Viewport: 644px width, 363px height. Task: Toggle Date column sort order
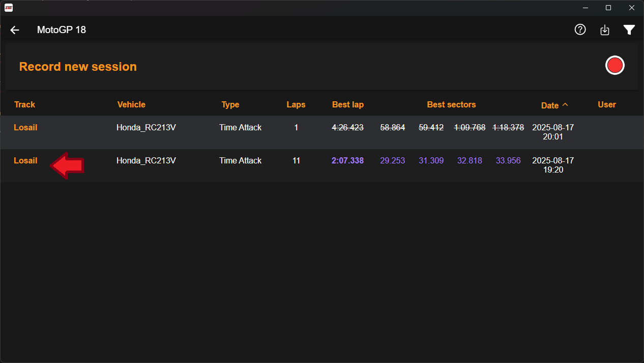[x=554, y=105]
